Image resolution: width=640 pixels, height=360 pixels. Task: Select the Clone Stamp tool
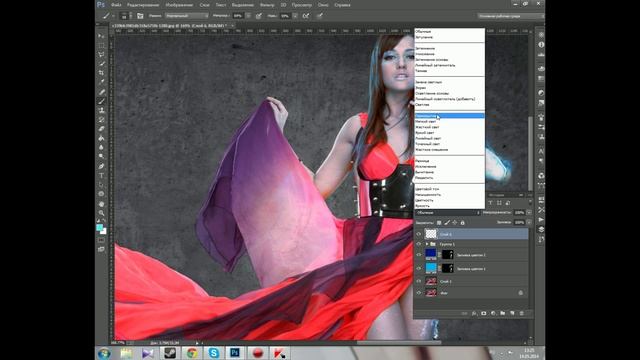coord(101,110)
